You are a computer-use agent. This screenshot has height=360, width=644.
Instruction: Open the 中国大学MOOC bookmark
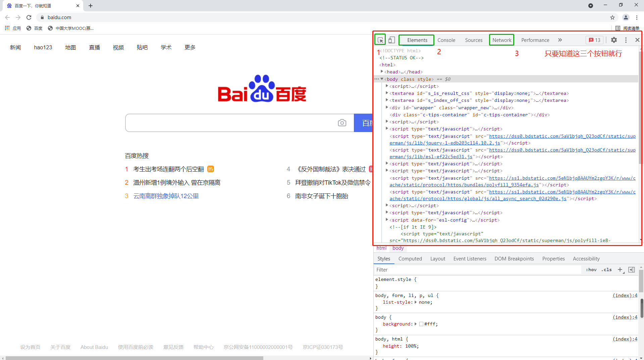(71, 28)
